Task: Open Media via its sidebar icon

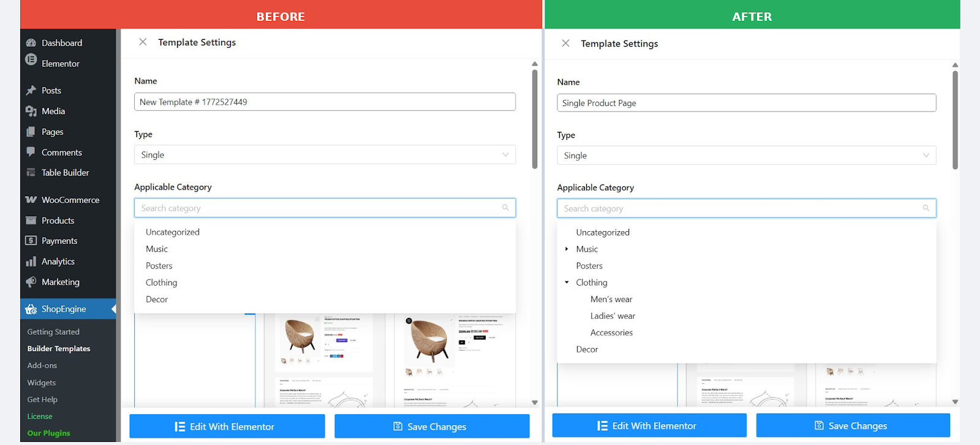Action: coord(31,111)
